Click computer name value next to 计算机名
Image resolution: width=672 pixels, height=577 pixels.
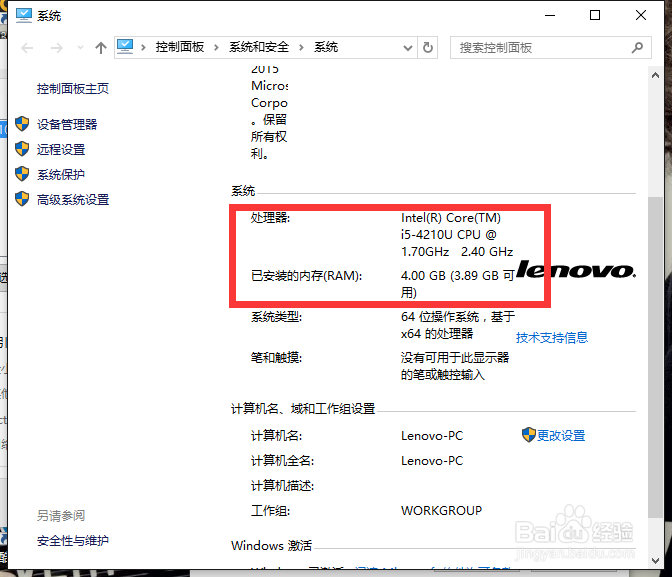coord(432,436)
